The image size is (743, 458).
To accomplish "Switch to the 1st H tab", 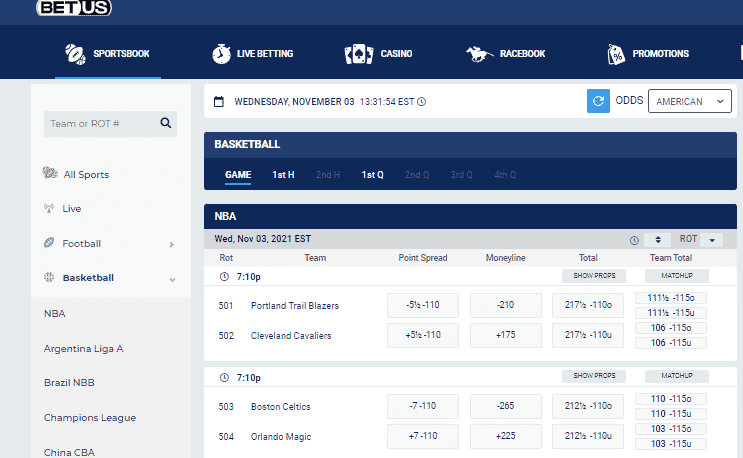I will [x=283, y=175].
